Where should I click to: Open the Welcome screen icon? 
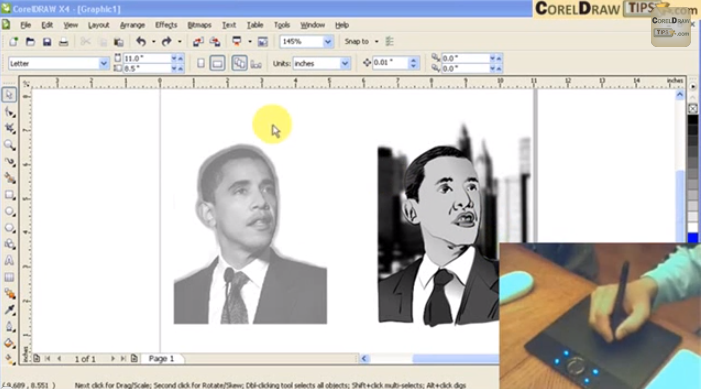click(263, 42)
